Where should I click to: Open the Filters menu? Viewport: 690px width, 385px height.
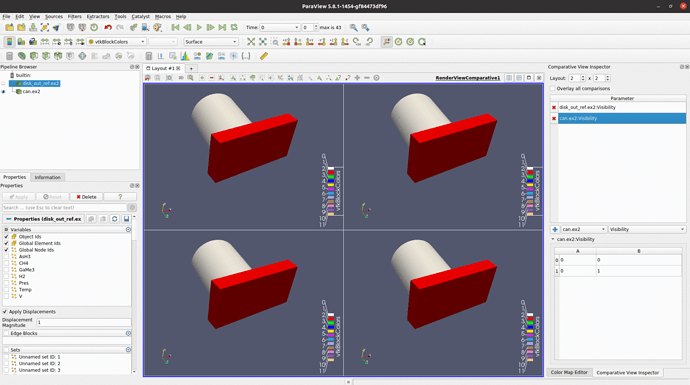[x=74, y=16]
